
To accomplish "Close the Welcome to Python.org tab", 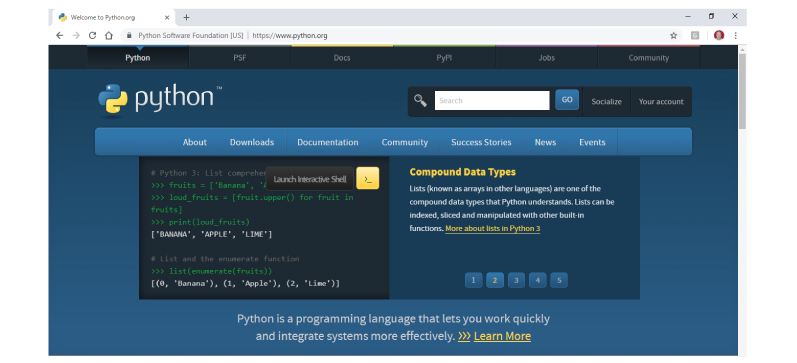I will (167, 17).
